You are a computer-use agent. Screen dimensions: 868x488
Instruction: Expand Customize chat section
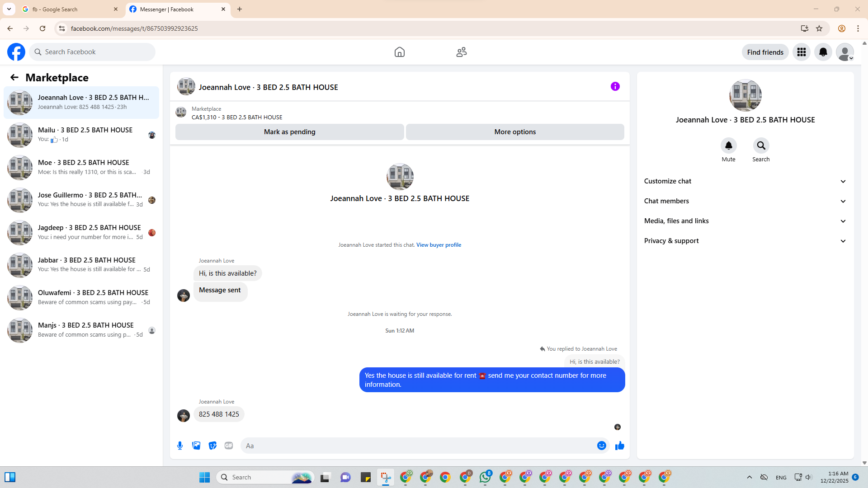pos(745,181)
